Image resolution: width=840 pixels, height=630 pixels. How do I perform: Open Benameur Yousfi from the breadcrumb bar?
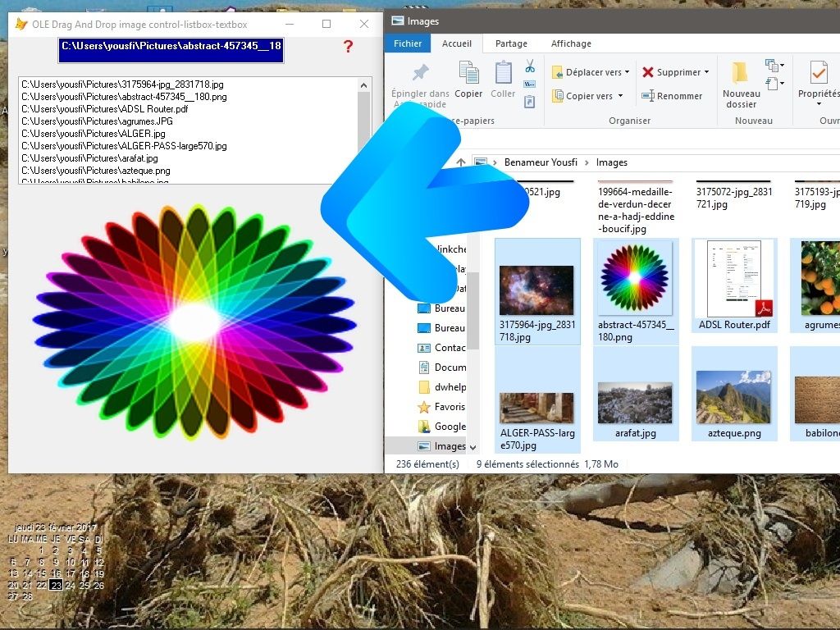[541, 162]
